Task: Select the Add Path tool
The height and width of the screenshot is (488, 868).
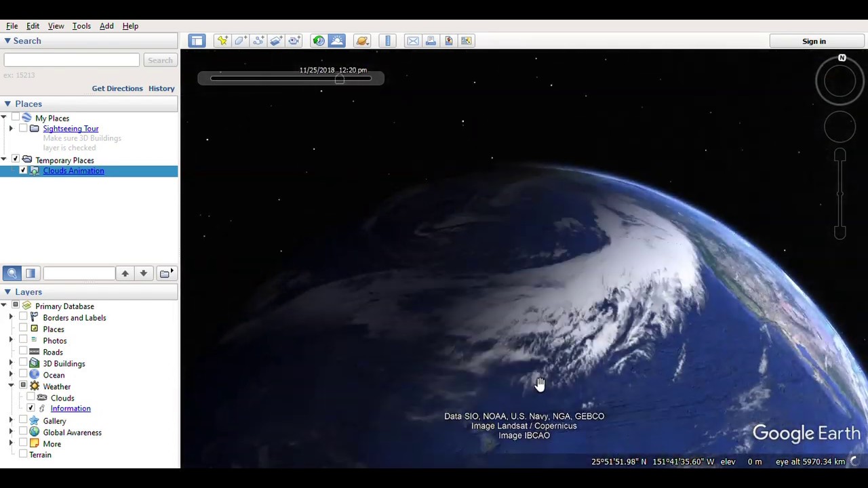Action: [x=258, y=41]
